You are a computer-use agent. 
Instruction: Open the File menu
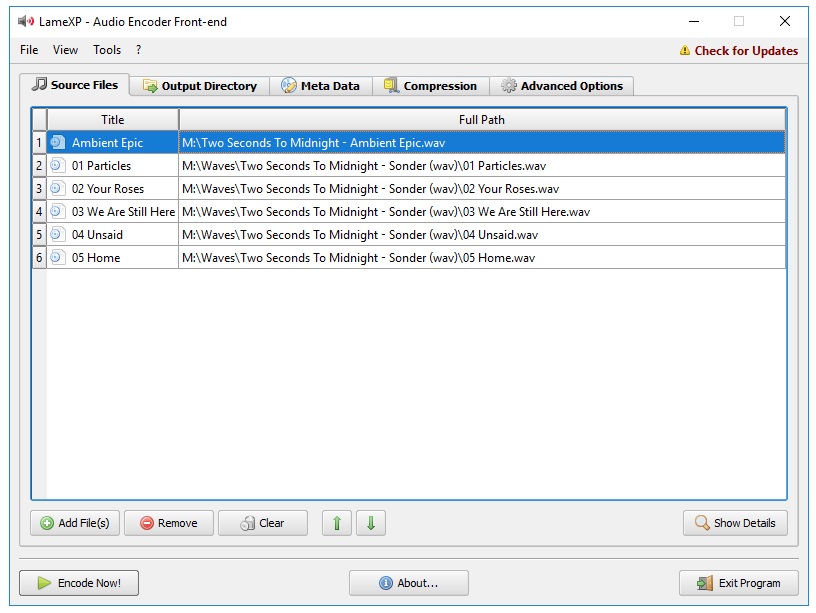[29, 50]
